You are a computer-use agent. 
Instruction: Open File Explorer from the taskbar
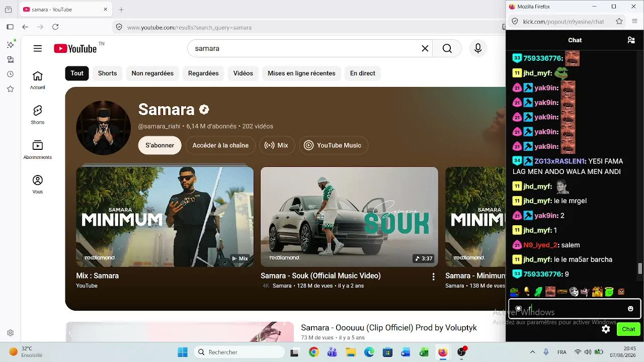351,352
